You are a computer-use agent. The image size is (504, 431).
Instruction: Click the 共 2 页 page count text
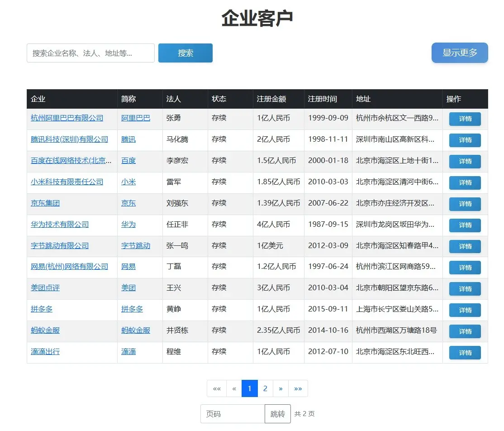click(305, 414)
